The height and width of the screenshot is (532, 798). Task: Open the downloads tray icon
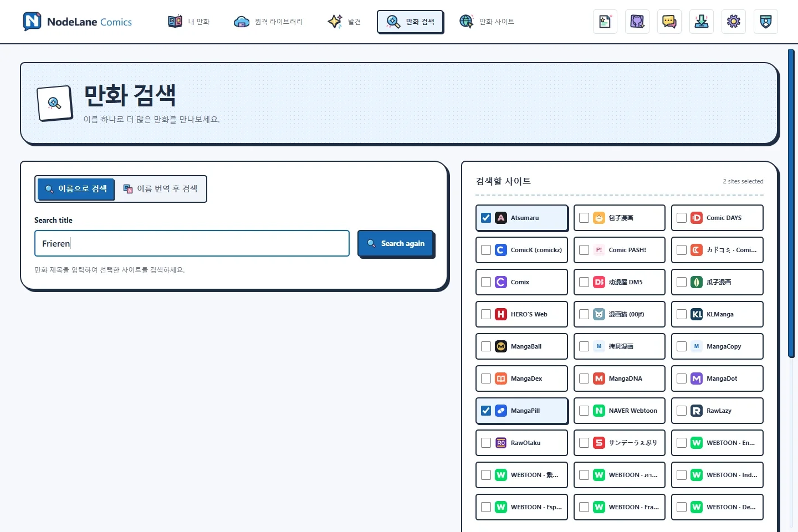coord(701,22)
